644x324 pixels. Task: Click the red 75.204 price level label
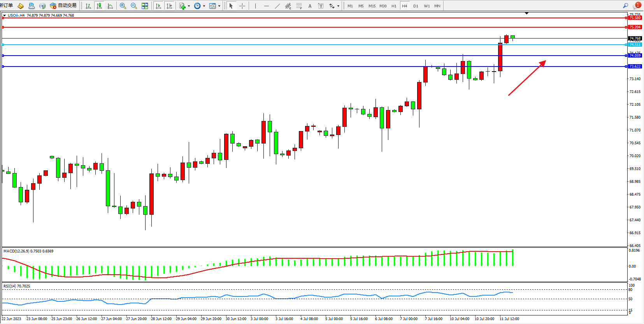[x=635, y=27]
